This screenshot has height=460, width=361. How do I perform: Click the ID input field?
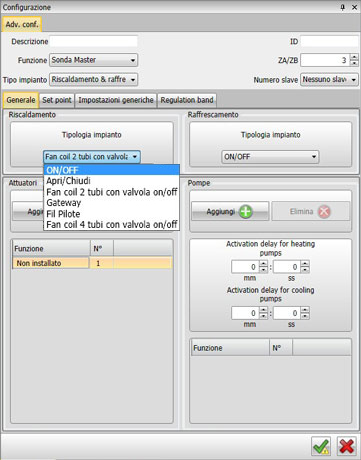coord(329,41)
